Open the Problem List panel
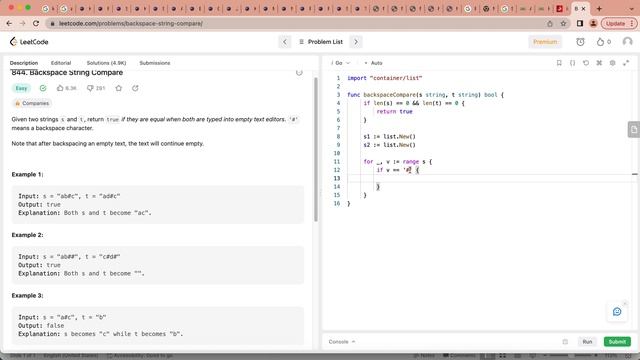Screen dimensions: 640x360 tap(321, 42)
